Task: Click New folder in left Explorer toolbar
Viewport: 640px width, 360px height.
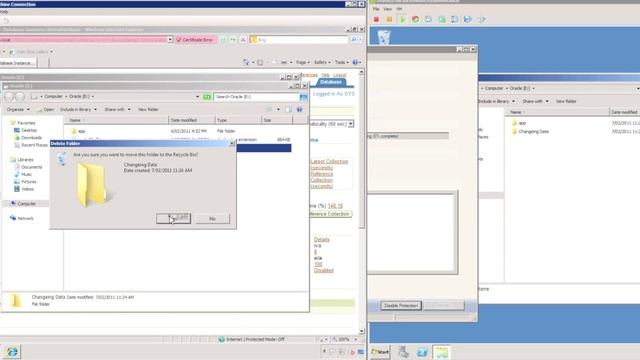Action: (148, 109)
